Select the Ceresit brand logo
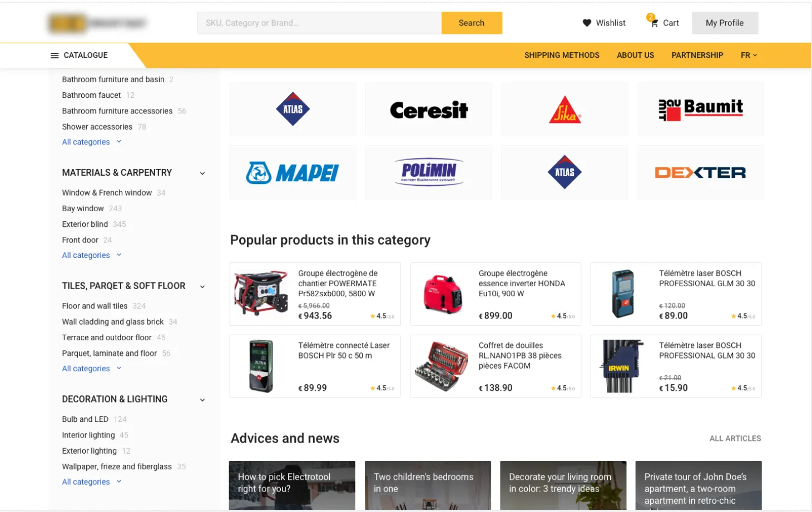This screenshot has height=512, width=812. [429, 110]
